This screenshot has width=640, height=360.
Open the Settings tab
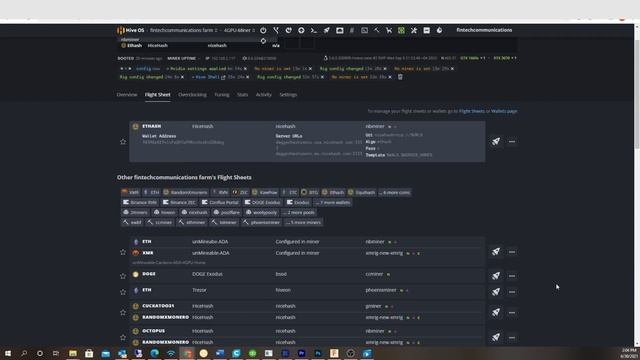(288, 95)
